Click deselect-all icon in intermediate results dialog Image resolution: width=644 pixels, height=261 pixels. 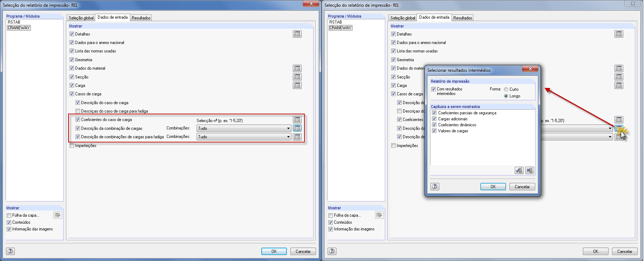[x=530, y=171]
